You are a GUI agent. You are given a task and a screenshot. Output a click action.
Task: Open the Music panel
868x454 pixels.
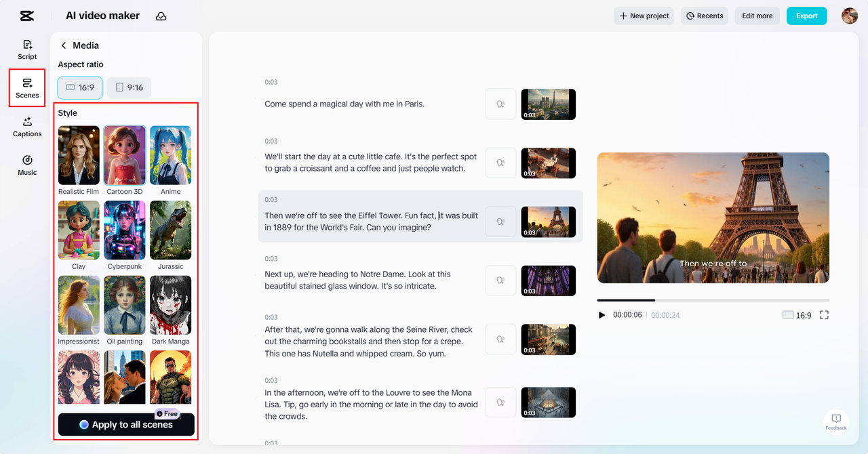(27, 165)
